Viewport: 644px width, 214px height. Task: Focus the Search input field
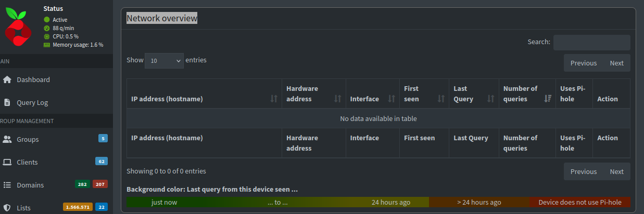click(x=591, y=42)
